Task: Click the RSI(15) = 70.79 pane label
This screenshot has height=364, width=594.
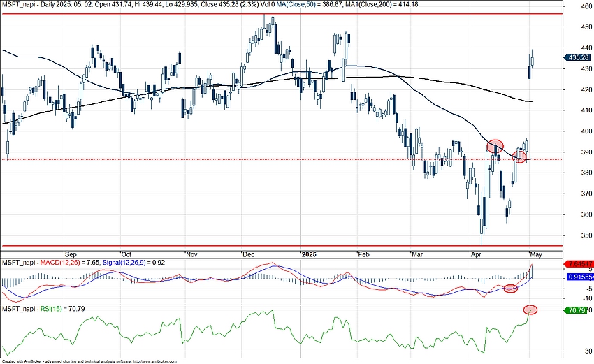Action: (62, 309)
